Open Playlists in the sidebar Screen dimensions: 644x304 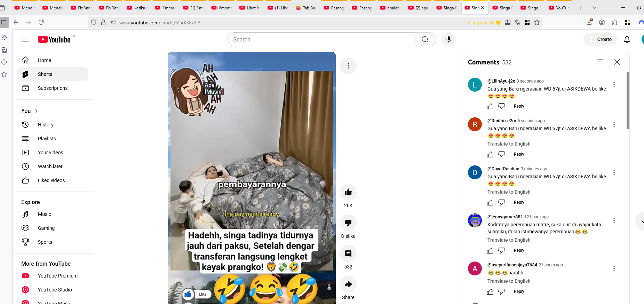click(53, 139)
